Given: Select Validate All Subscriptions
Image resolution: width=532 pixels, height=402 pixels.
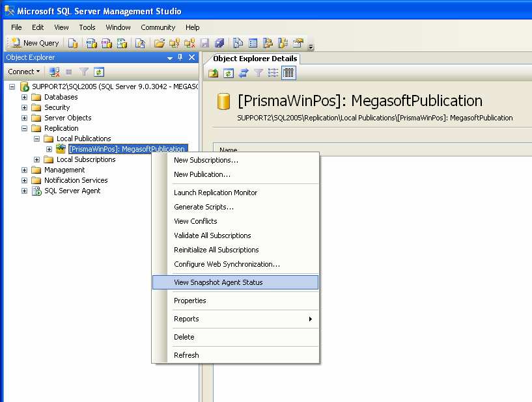Looking at the screenshot, I should [236, 235].
